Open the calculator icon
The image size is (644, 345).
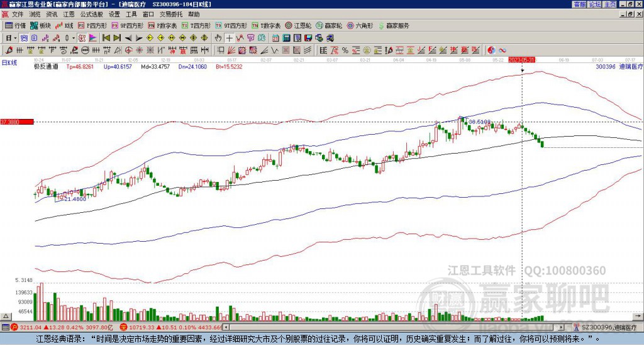click(286, 38)
